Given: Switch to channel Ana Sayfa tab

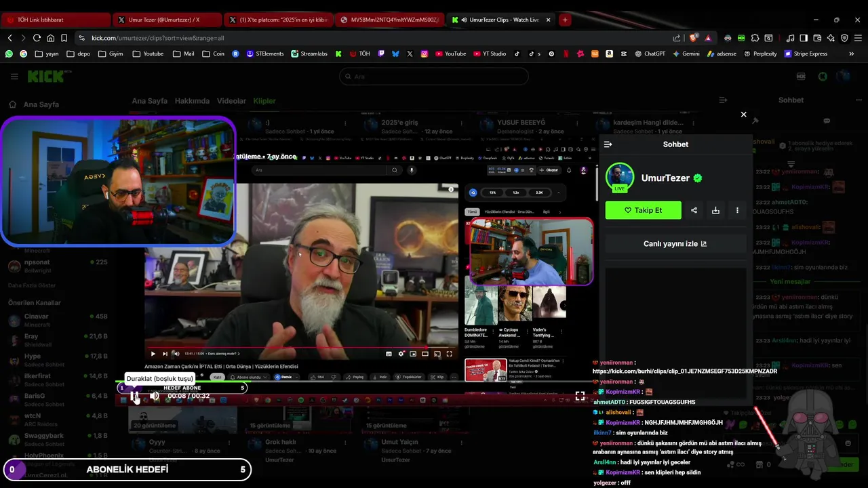Looking at the screenshot, I should click(149, 101).
